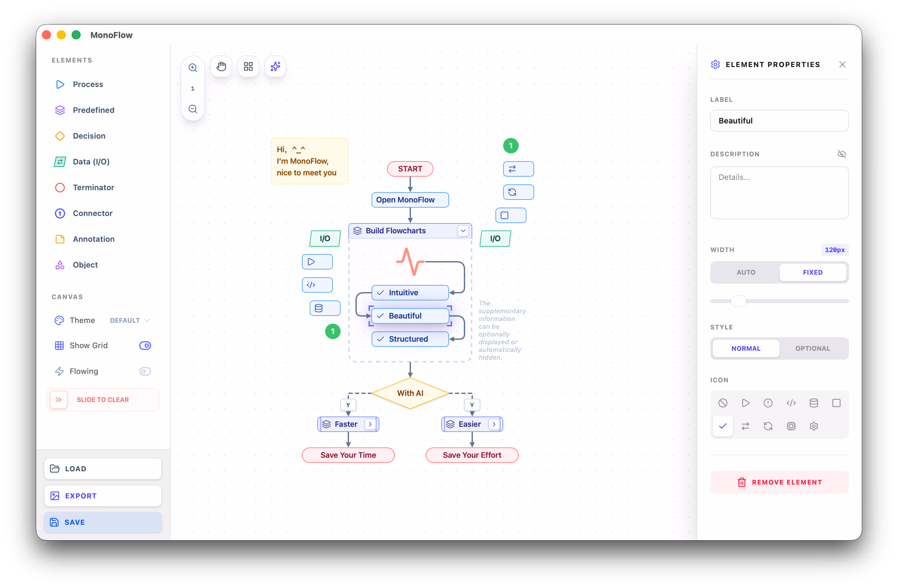Expand the Easier node chevron
The image size is (898, 588).
pyautogui.click(x=494, y=424)
